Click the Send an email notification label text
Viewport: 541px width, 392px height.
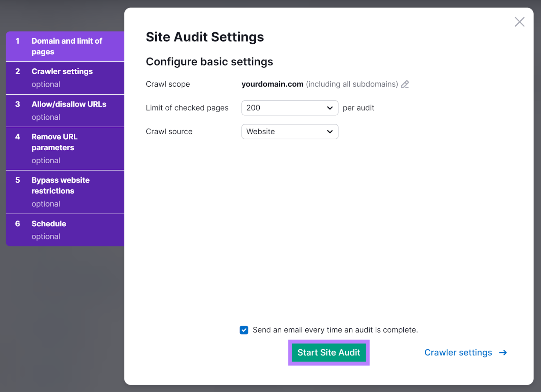[x=335, y=330]
